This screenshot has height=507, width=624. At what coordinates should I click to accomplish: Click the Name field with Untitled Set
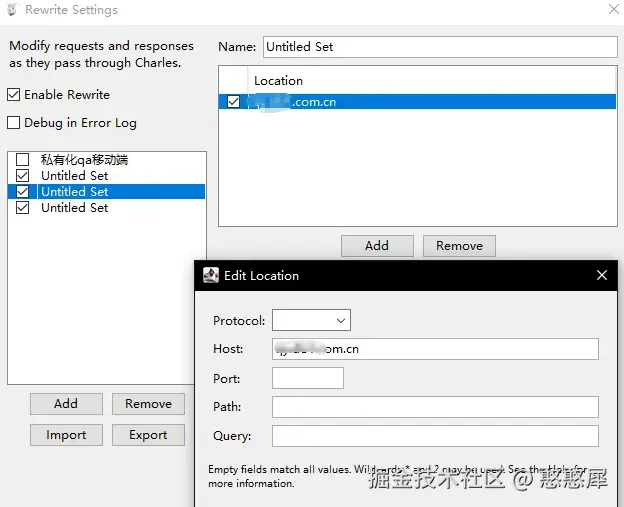click(440, 47)
